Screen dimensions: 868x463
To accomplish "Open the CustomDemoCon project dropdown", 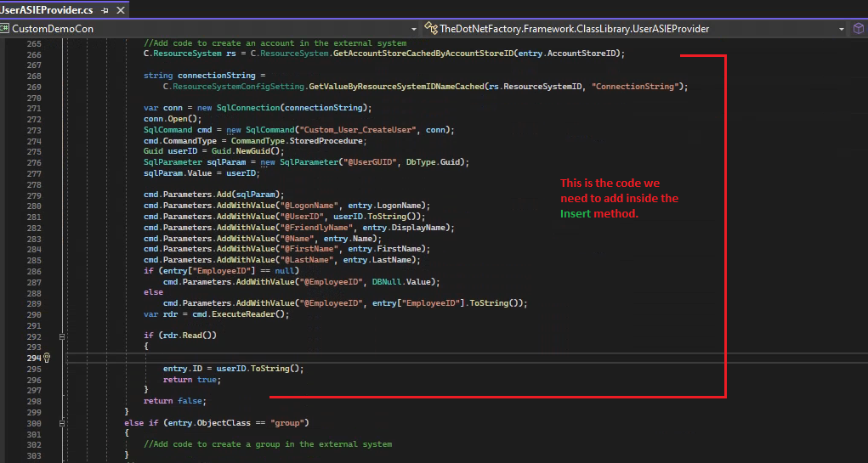I will [x=413, y=29].
